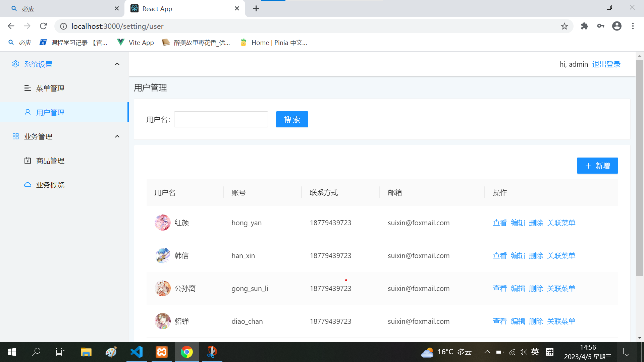Click the 业务概览 cloud icon
The height and width of the screenshot is (362, 644).
coord(28,185)
